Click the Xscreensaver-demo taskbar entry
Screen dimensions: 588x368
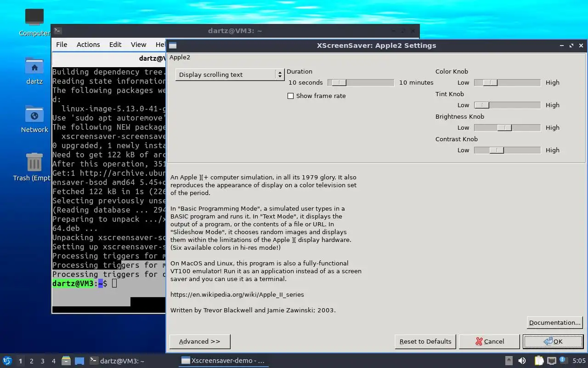pyautogui.click(x=223, y=361)
